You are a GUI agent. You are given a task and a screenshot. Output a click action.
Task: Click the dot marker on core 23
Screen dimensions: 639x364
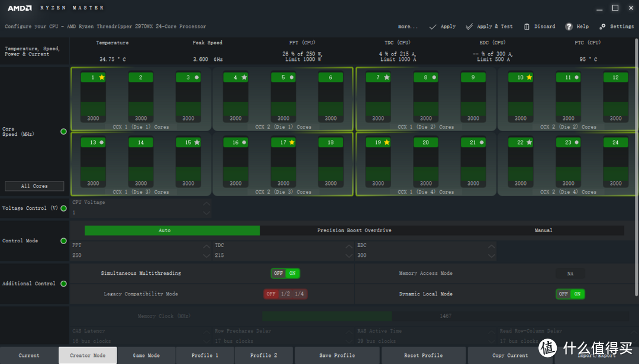[577, 142]
